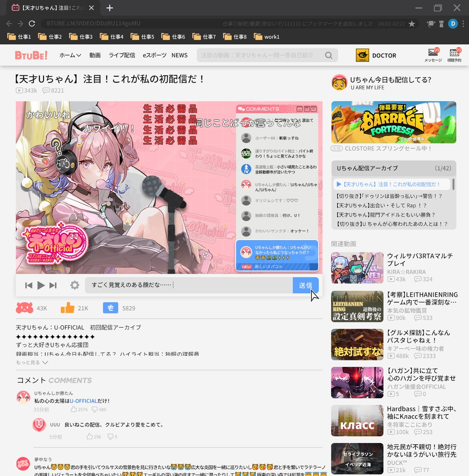469x476 pixels.
Task: Skip to the next video track
Action: [x=53, y=285]
